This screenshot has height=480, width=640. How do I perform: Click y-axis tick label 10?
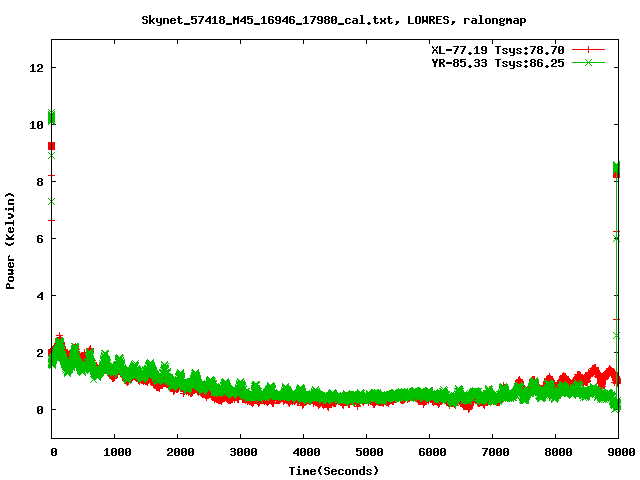(36, 124)
